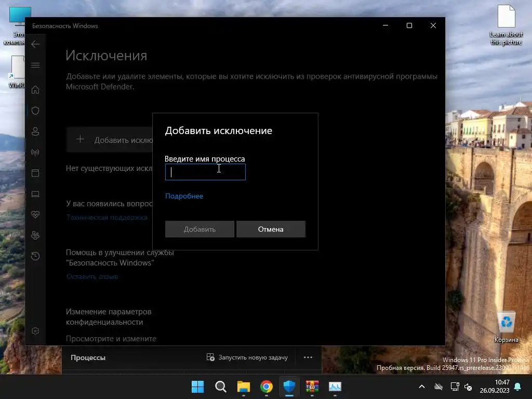Show hidden tray icons chevron
This screenshot has height=399, width=532.
pyautogui.click(x=422, y=387)
